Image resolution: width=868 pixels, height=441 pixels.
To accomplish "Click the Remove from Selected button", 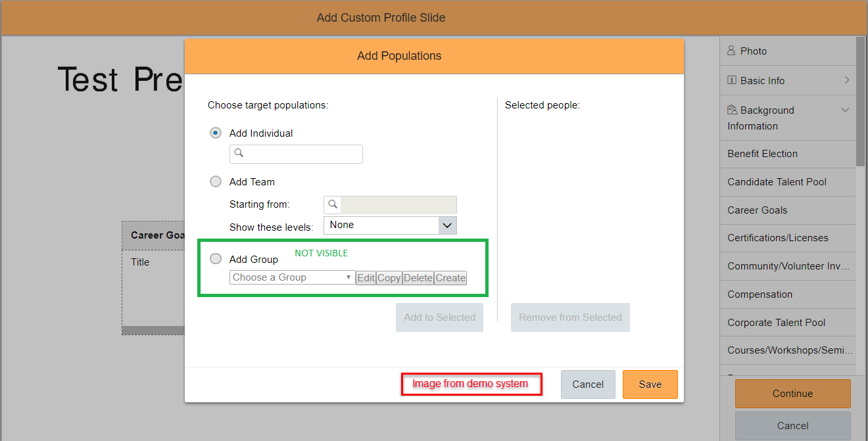I will pos(570,317).
